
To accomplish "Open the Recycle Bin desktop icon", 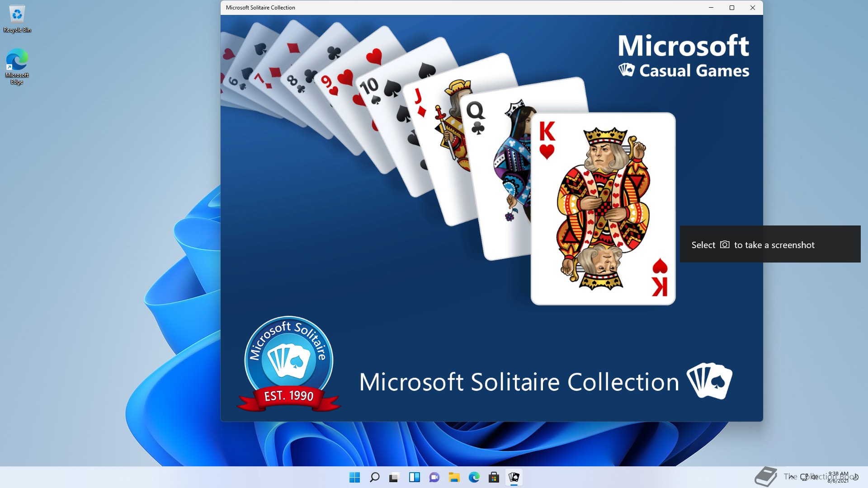I will (x=17, y=19).
